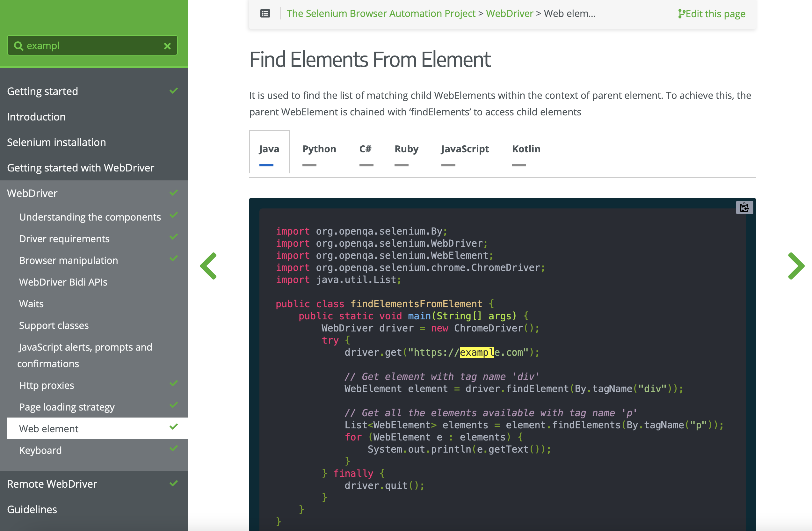Expand the Remote WebDriver section
The height and width of the screenshot is (531, 812).
[x=52, y=484]
